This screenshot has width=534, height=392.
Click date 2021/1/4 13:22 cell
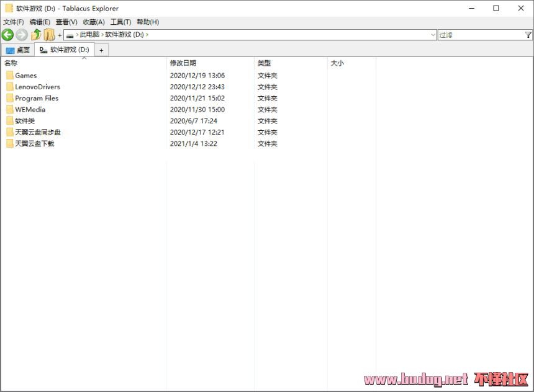click(x=194, y=144)
